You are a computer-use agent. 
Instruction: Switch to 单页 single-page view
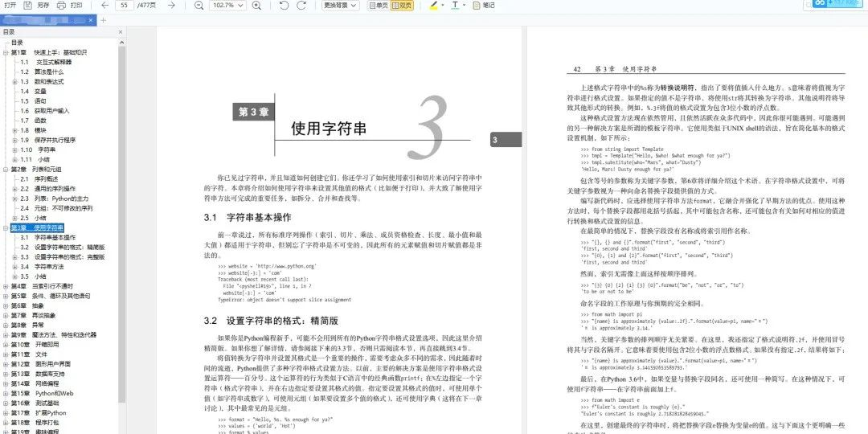pos(378,5)
